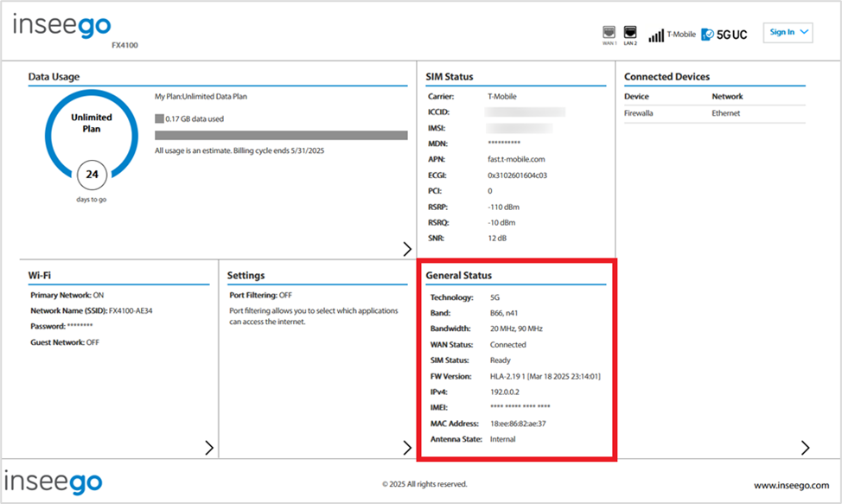Click the blurred IMSI value
Screen dimensions: 842x504
click(x=520, y=128)
